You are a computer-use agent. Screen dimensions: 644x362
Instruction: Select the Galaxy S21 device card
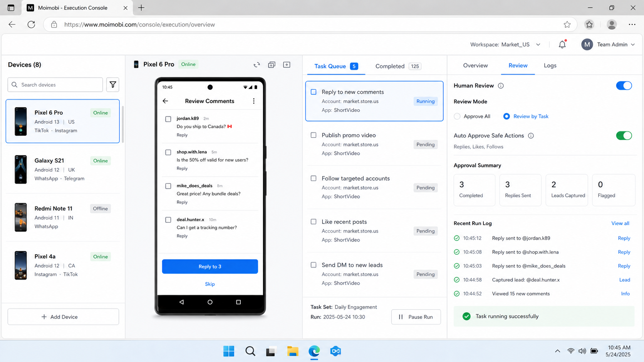click(x=63, y=169)
